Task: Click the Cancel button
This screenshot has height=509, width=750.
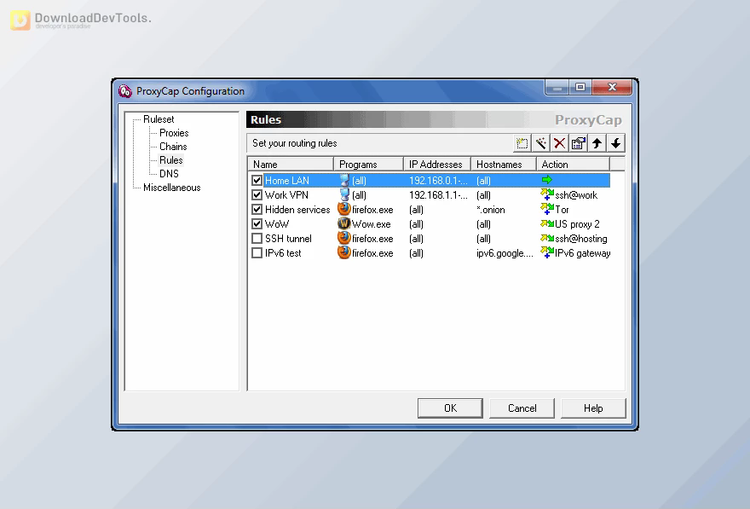Action: coord(522,408)
